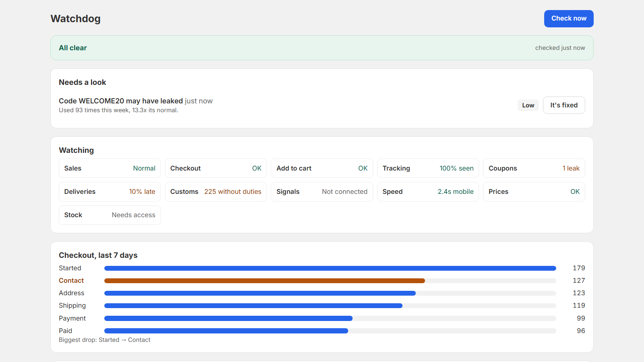Click 'Used 93 times this week' description
644x362 pixels.
118,110
